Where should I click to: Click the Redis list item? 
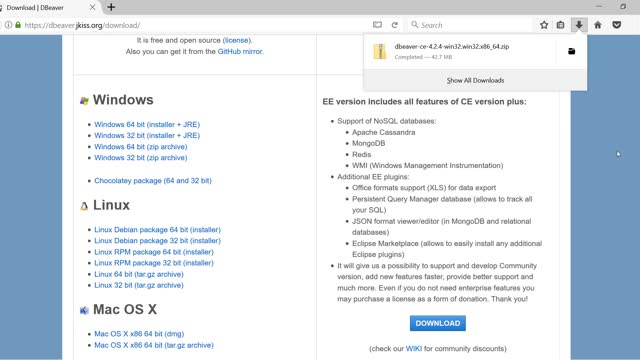tap(361, 155)
